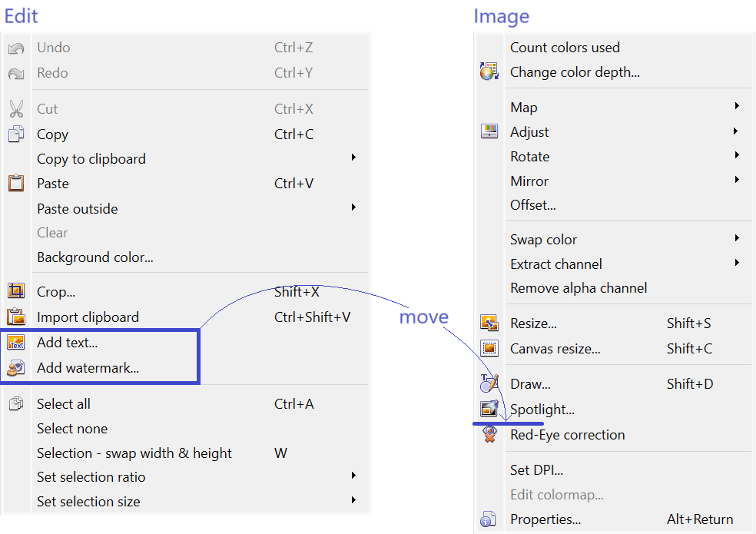Expand the Set selection ratio submenu
The height and width of the screenshot is (534, 756).
(x=353, y=476)
